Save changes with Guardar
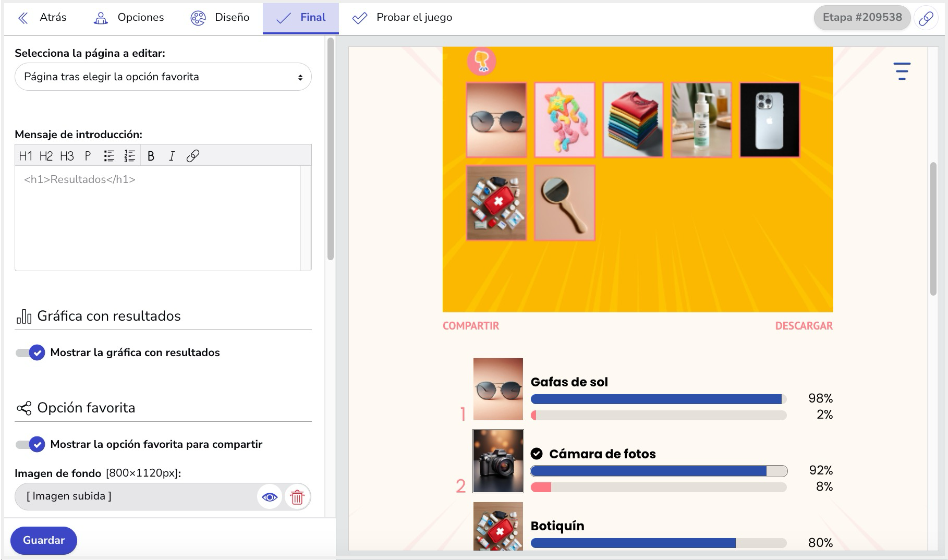The image size is (948, 560). [44, 540]
